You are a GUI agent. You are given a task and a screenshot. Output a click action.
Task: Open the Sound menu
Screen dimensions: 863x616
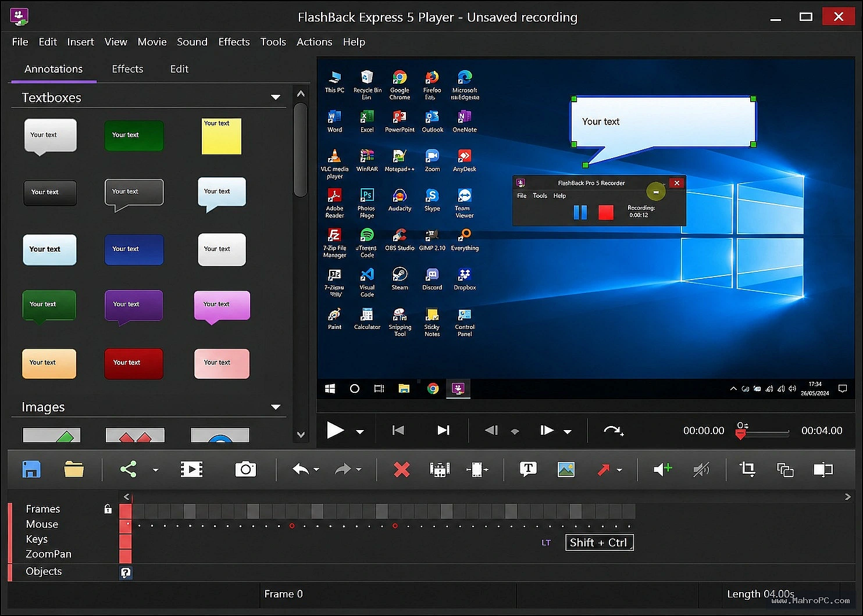[192, 42]
